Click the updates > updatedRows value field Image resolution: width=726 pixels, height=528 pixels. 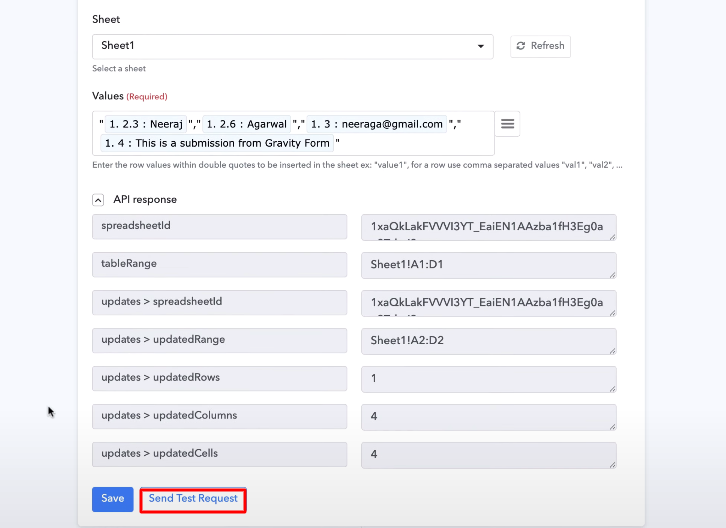click(x=488, y=379)
